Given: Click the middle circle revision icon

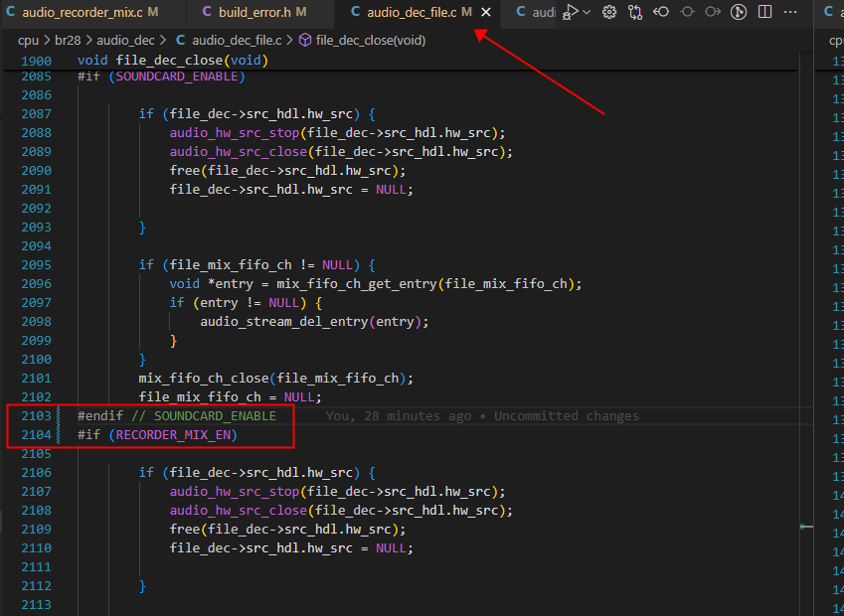Looking at the screenshot, I should (x=687, y=12).
